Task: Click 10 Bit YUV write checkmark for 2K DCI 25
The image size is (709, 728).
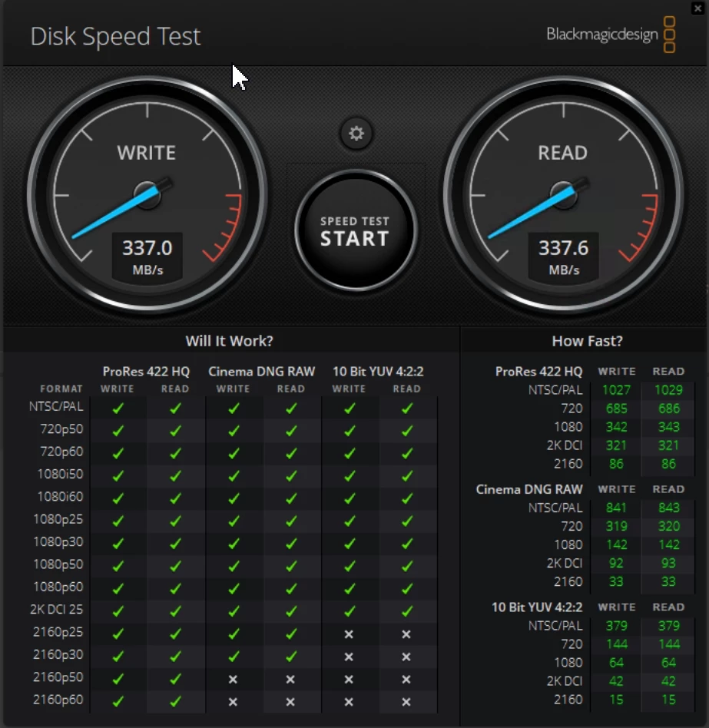Action: 350,611
